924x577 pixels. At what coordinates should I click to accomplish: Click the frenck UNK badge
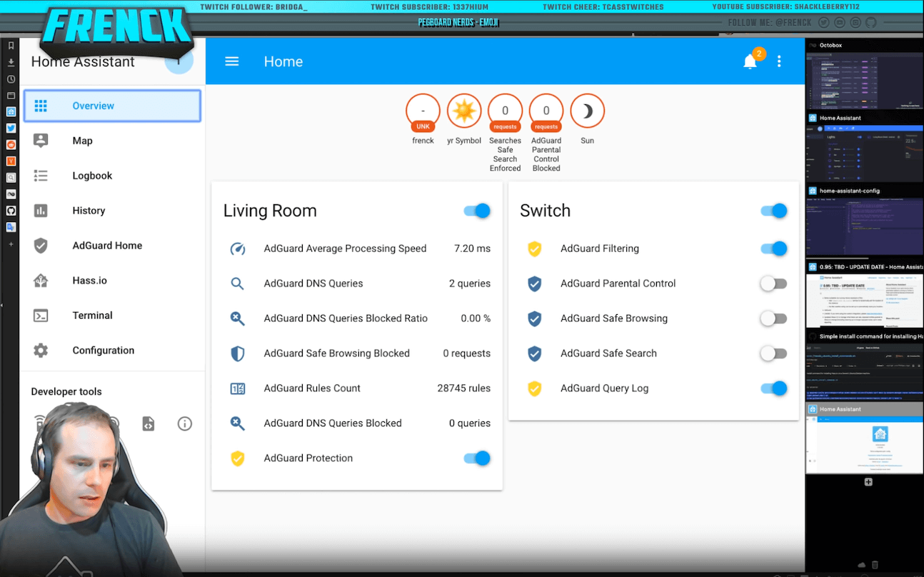coord(423,111)
